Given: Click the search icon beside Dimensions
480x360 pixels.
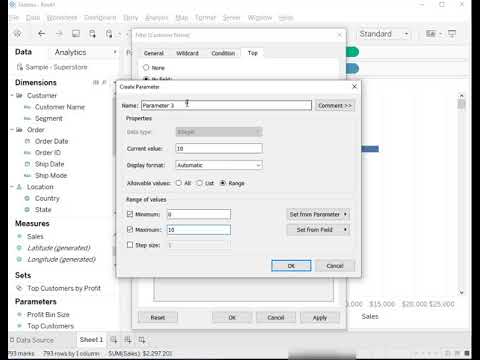Looking at the screenshot, I should 104,82.
